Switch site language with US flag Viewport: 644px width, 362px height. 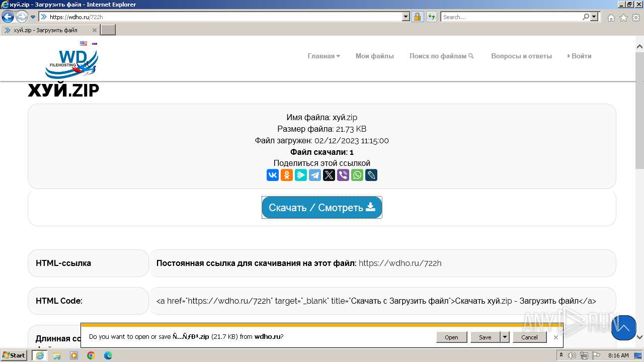click(84, 43)
